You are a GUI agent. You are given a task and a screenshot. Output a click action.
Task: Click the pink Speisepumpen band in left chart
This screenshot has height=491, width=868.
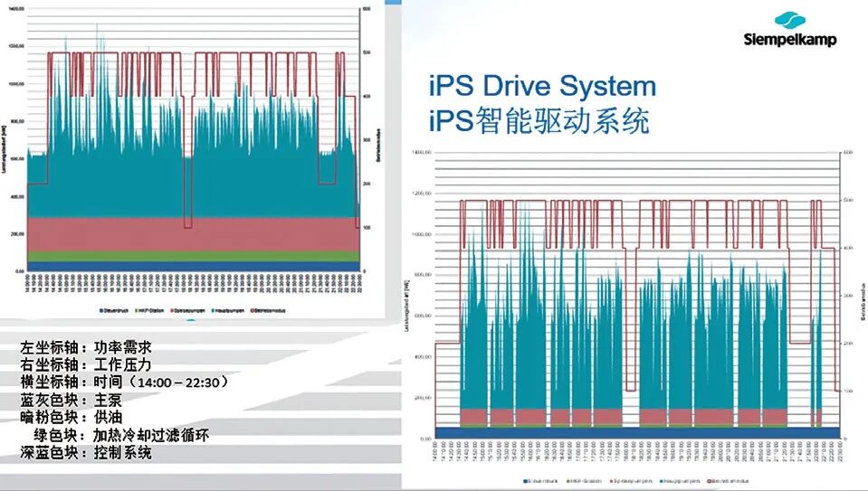193,234
